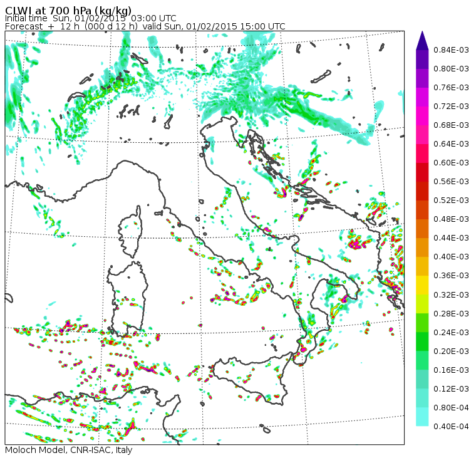Click the 0.12E-03 colorbar label
The height and width of the screenshot is (458, 476).
tap(451, 388)
